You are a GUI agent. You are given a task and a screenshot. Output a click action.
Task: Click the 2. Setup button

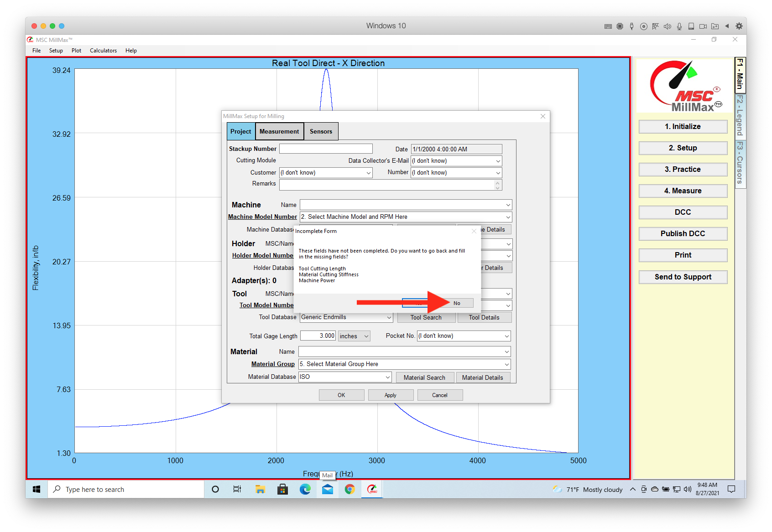coord(683,148)
